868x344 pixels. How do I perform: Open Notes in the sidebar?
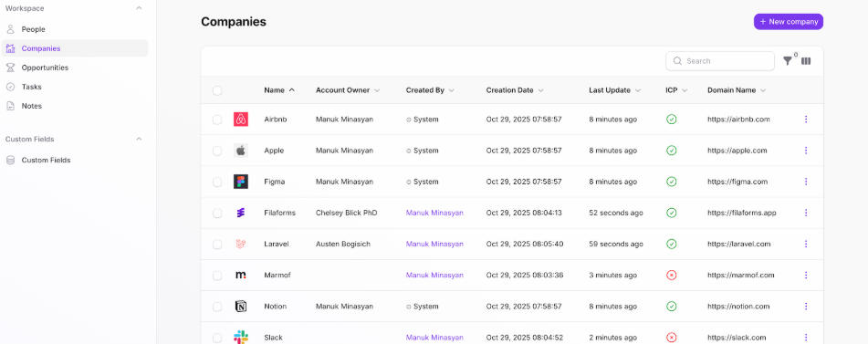[x=75, y=106]
